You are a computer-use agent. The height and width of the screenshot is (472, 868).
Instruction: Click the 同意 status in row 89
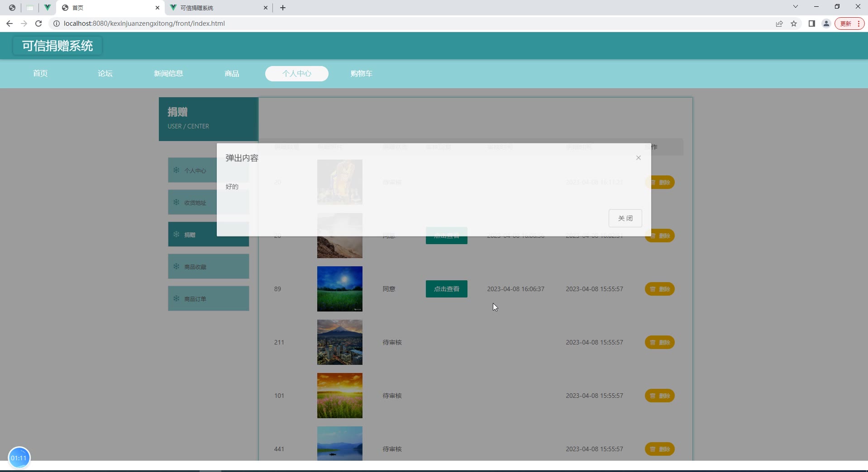pos(389,289)
